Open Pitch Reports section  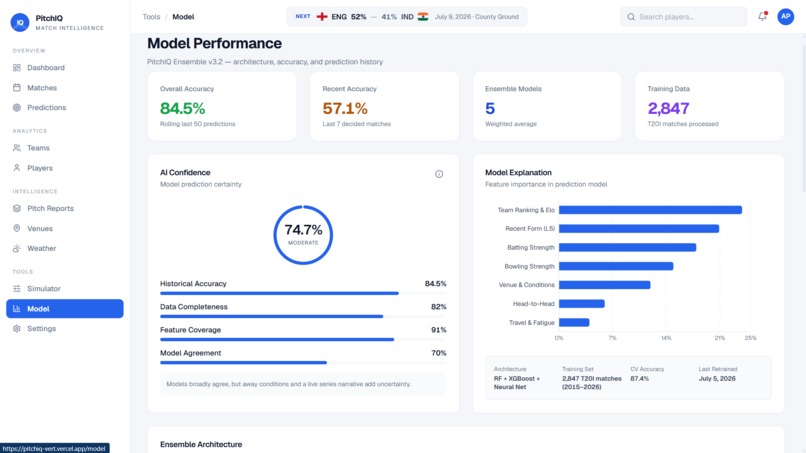tap(65, 208)
